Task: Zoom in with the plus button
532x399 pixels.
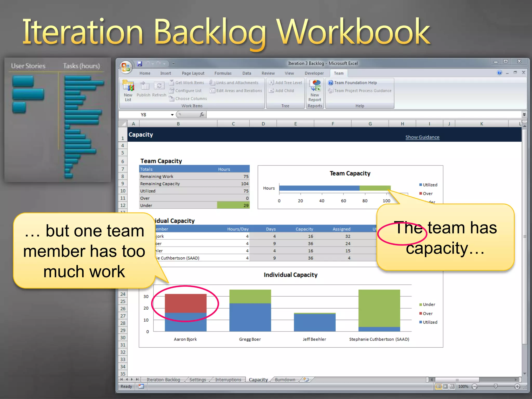Action: [517, 387]
